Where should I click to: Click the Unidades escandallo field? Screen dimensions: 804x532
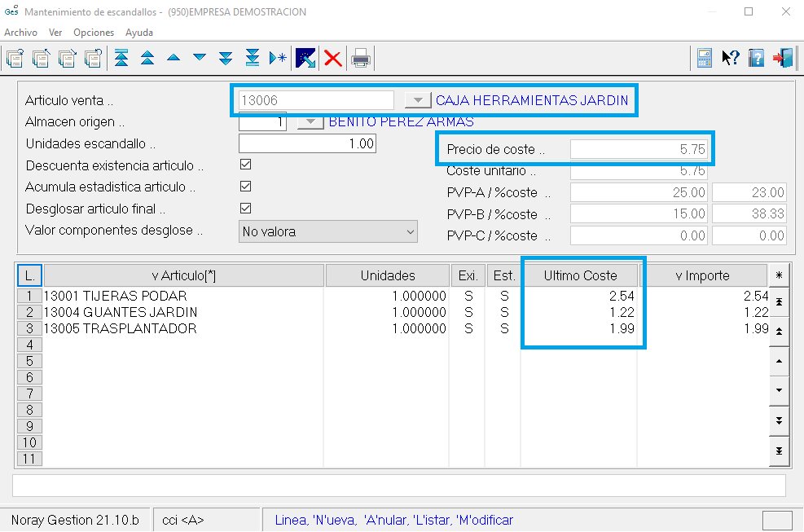coord(308,143)
